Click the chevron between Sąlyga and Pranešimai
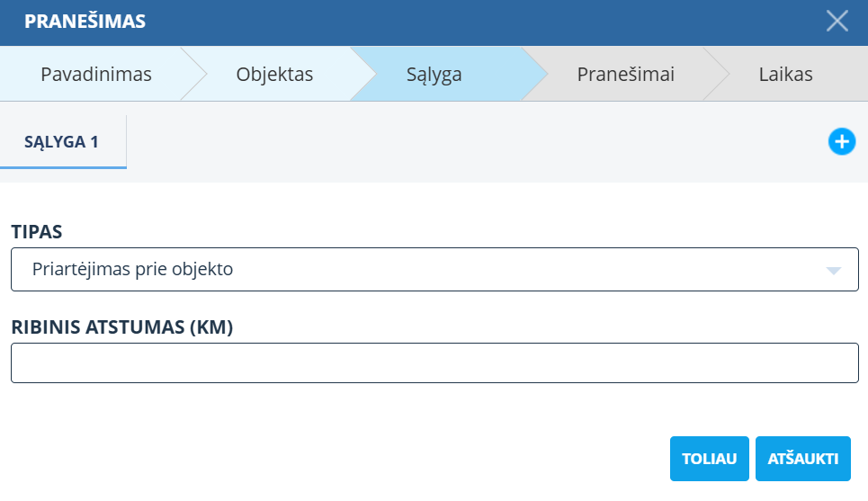868x501 pixels. 536,74
